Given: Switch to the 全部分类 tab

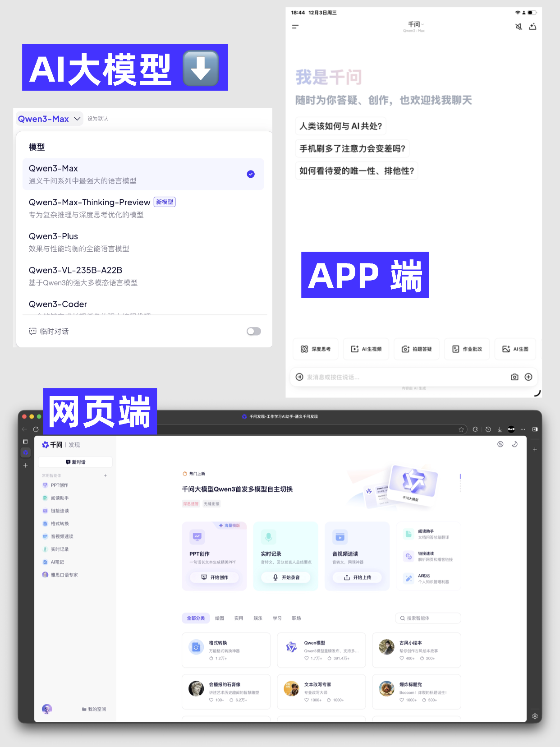Looking at the screenshot, I should tap(196, 618).
